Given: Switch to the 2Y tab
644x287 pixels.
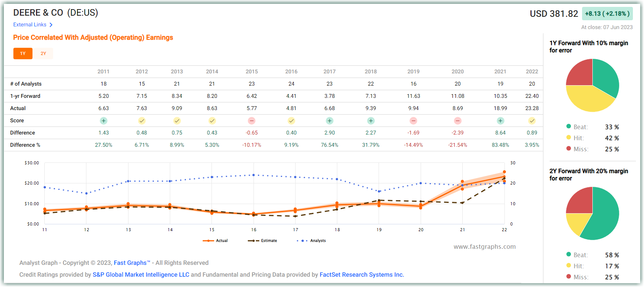Looking at the screenshot, I should point(43,54).
